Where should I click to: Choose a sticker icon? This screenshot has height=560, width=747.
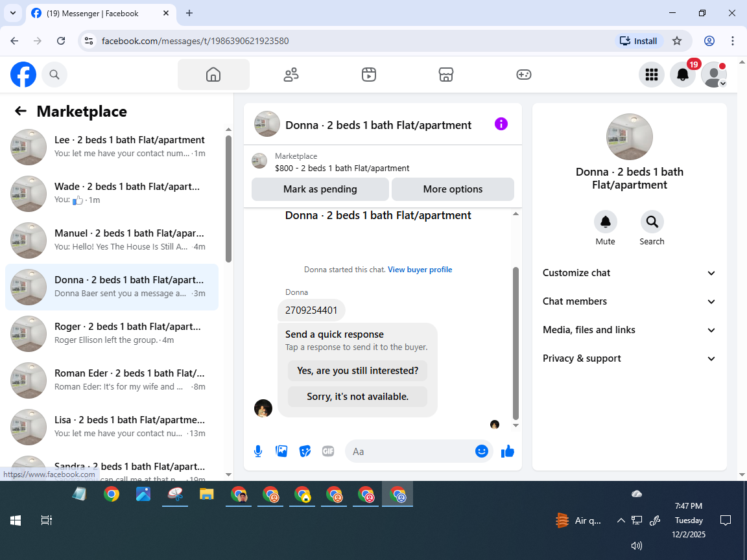305,451
